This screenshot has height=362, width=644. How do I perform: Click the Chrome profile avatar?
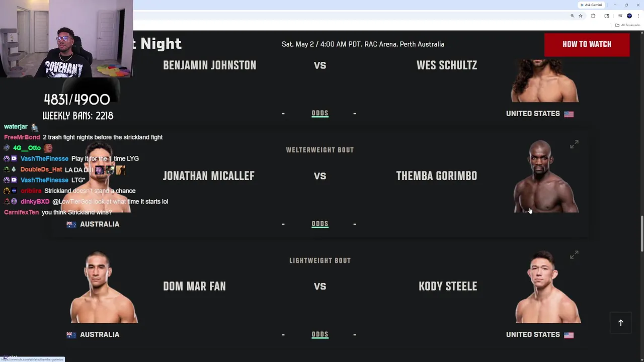[x=629, y=16]
